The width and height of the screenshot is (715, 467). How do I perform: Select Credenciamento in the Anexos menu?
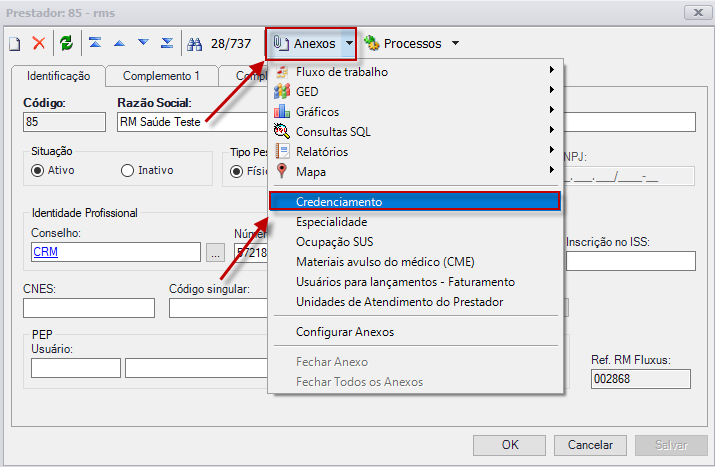pyautogui.click(x=414, y=202)
